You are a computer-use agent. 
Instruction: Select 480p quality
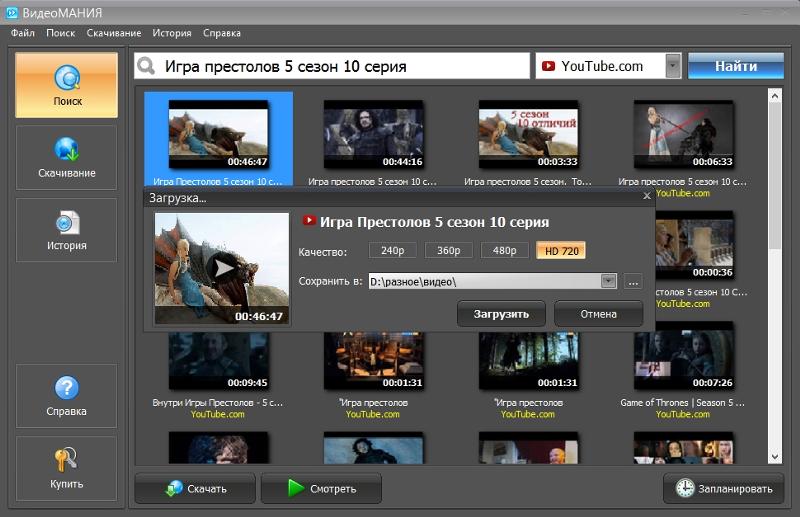click(505, 251)
